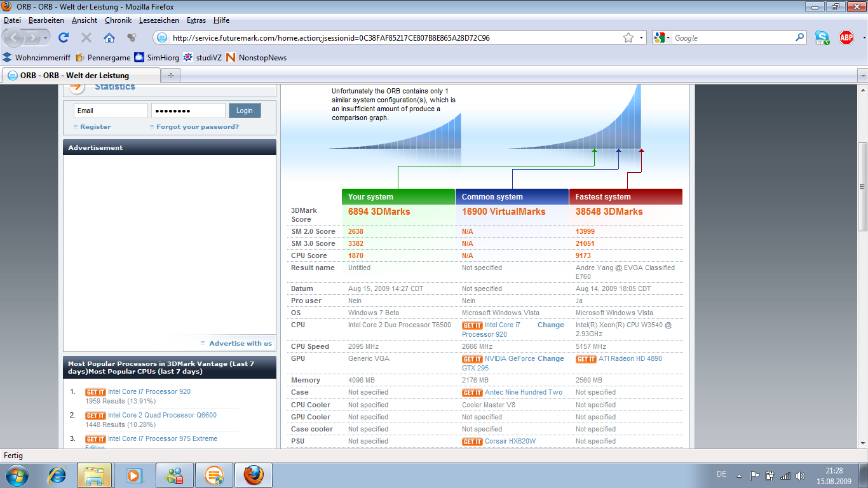Open Windows Media Player taskbar icon
This screenshot has height=488, width=868.
[134, 475]
